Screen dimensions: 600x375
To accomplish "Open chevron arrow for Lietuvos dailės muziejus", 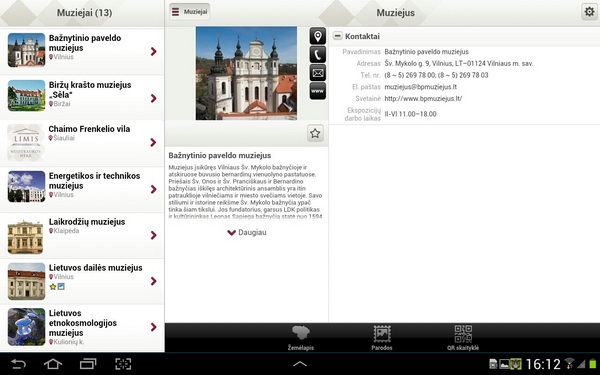I will [x=153, y=281].
